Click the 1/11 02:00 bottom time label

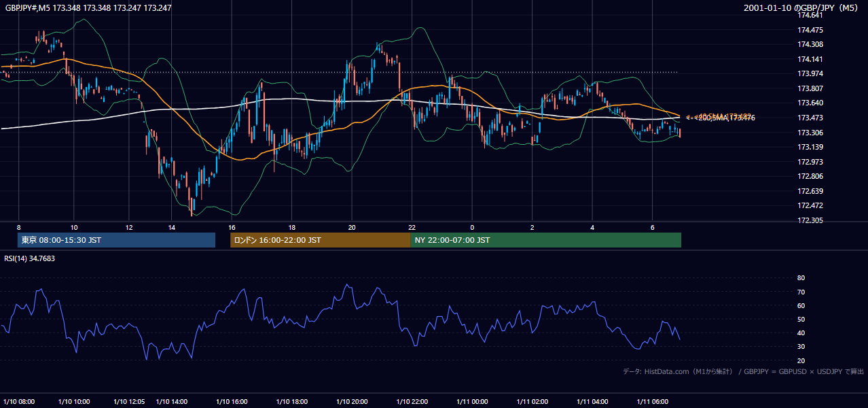tap(532, 402)
